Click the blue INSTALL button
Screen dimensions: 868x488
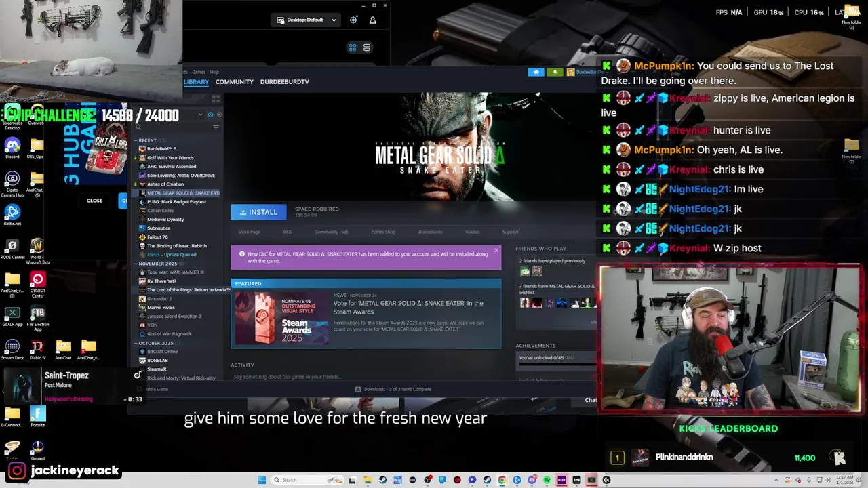point(258,212)
